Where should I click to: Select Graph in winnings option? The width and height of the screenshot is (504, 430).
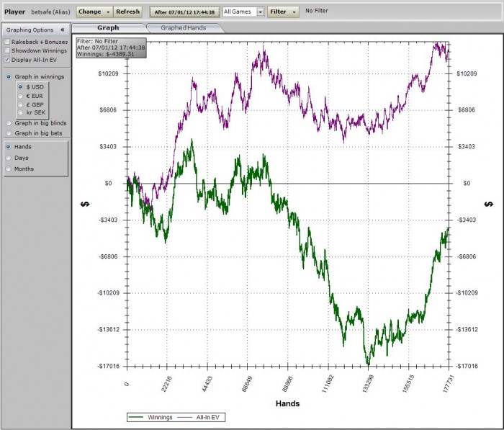pos(9,76)
